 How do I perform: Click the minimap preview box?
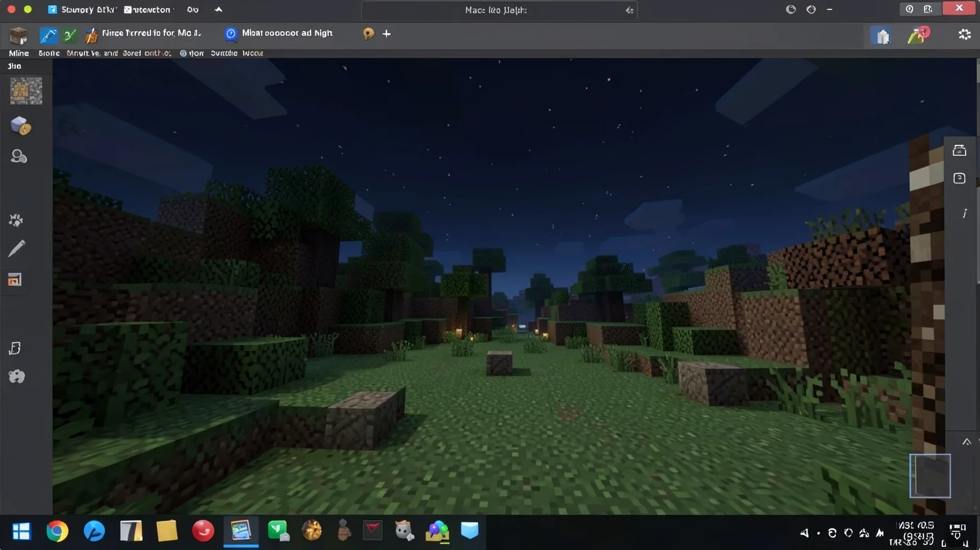tap(930, 476)
